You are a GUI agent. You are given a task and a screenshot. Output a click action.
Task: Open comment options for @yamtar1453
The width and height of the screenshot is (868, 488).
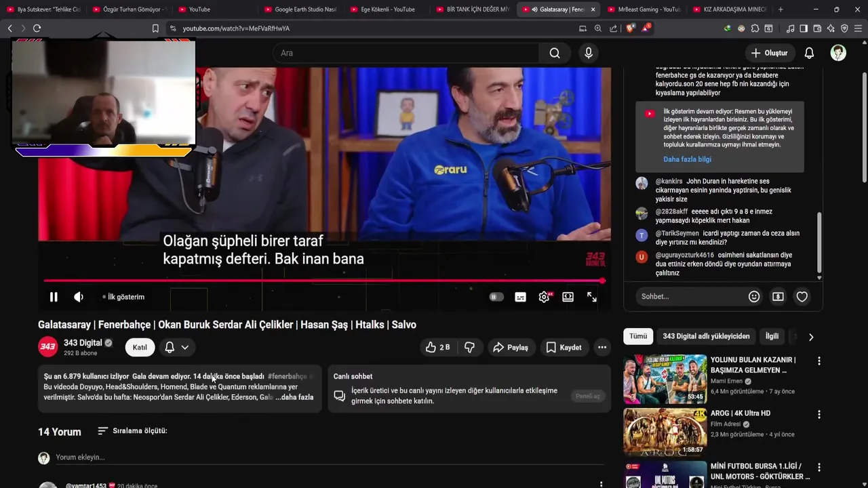601,484
